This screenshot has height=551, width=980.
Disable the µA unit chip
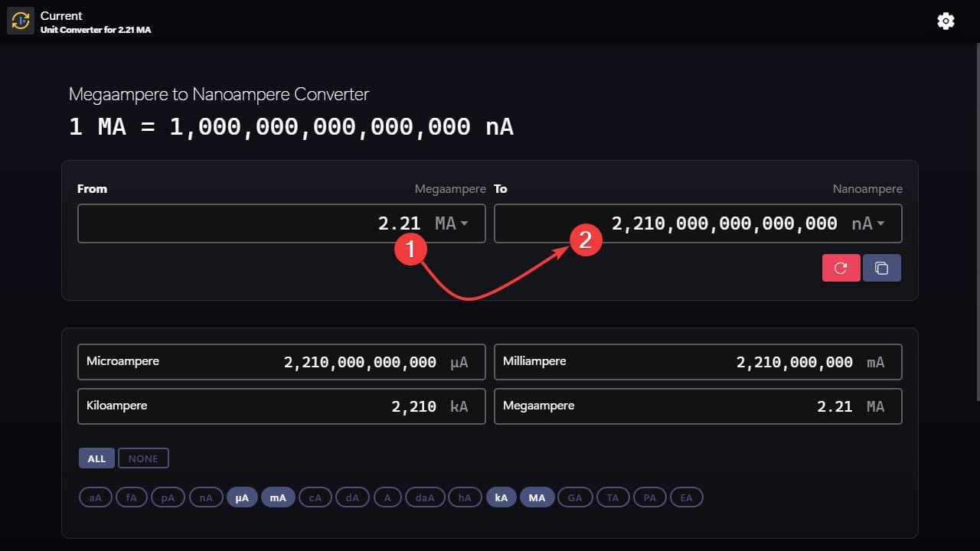[x=242, y=497]
